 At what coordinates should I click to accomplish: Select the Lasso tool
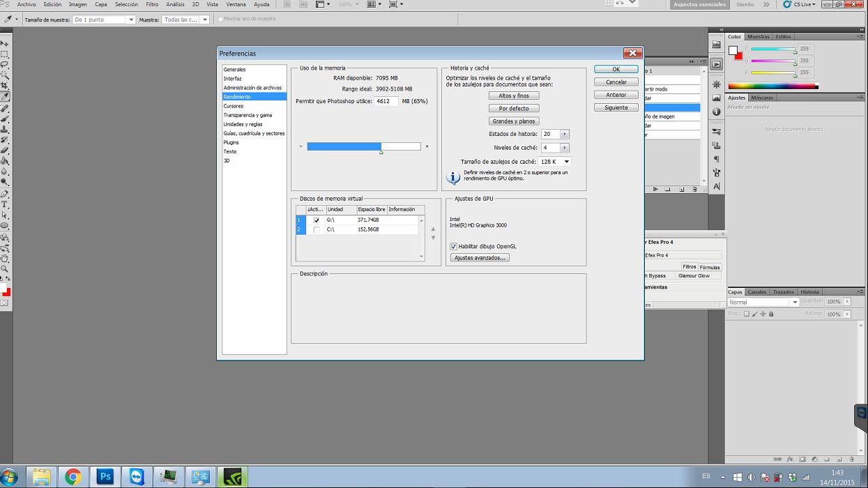click(x=4, y=64)
